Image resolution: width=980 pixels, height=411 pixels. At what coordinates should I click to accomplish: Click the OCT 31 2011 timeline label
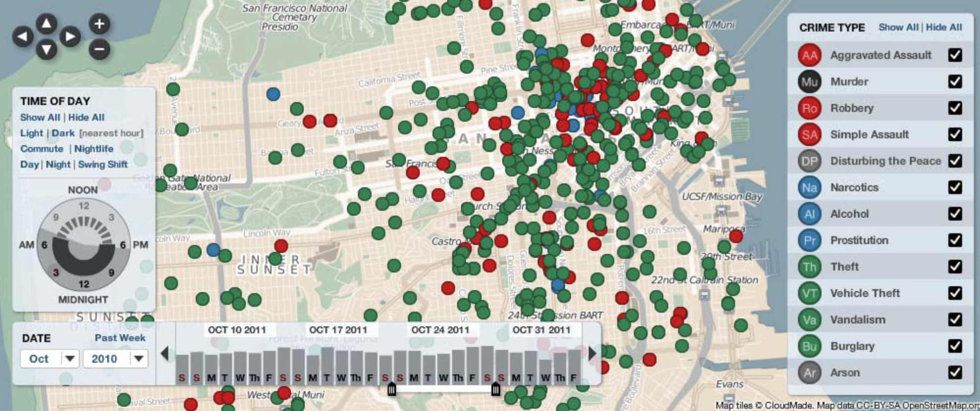541,330
